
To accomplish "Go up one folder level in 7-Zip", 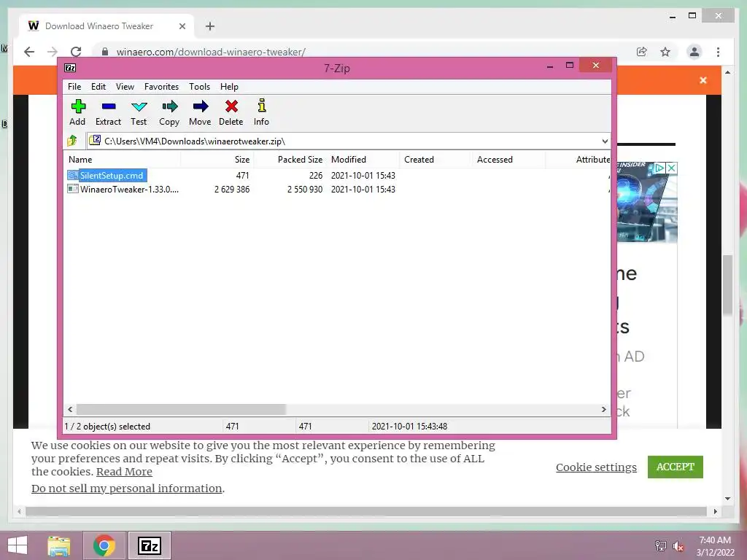I will click(72, 141).
